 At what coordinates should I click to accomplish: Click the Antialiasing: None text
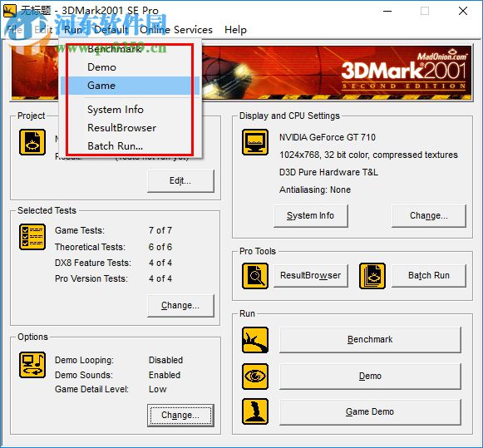click(x=315, y=190)
